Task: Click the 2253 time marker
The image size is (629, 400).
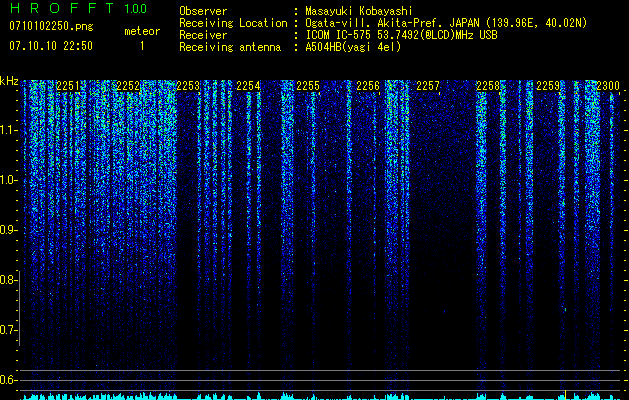Action: 188,86
